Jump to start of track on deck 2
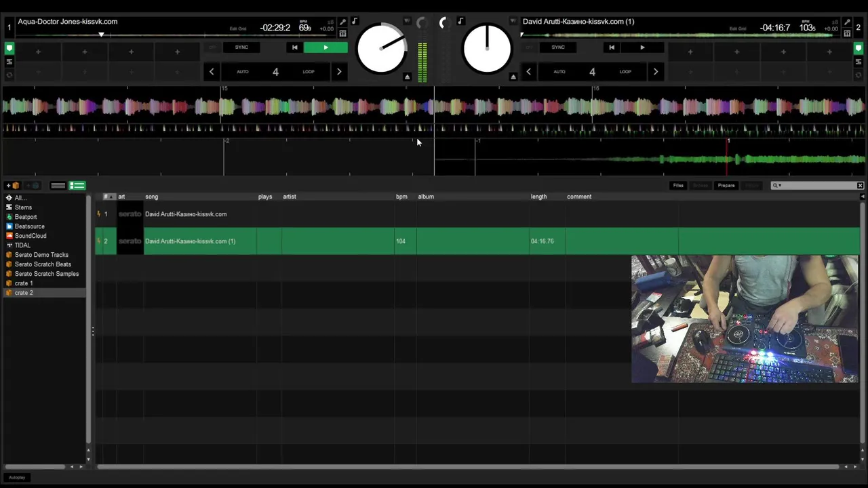The width and height of the screenshot is (868, 488). [611, 47]
